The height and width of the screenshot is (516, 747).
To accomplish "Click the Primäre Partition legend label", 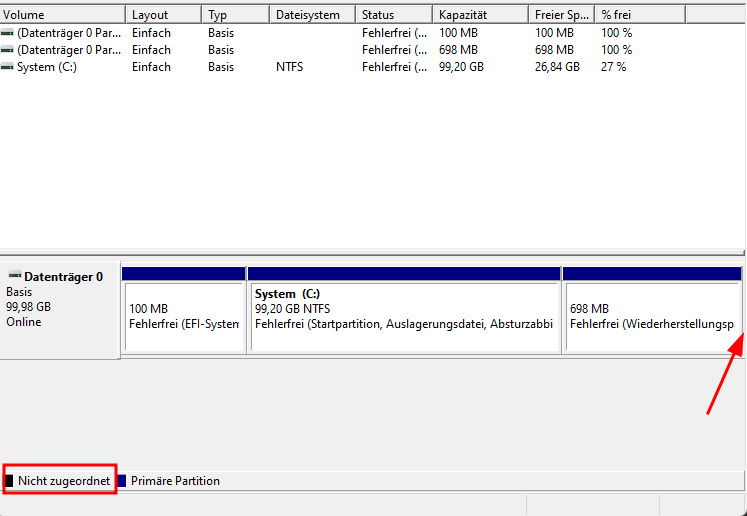I will pos(175,481).
